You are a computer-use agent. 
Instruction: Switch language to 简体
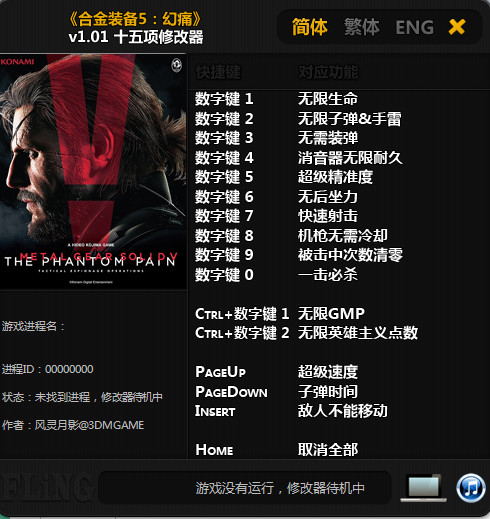(x=310, y=27)
